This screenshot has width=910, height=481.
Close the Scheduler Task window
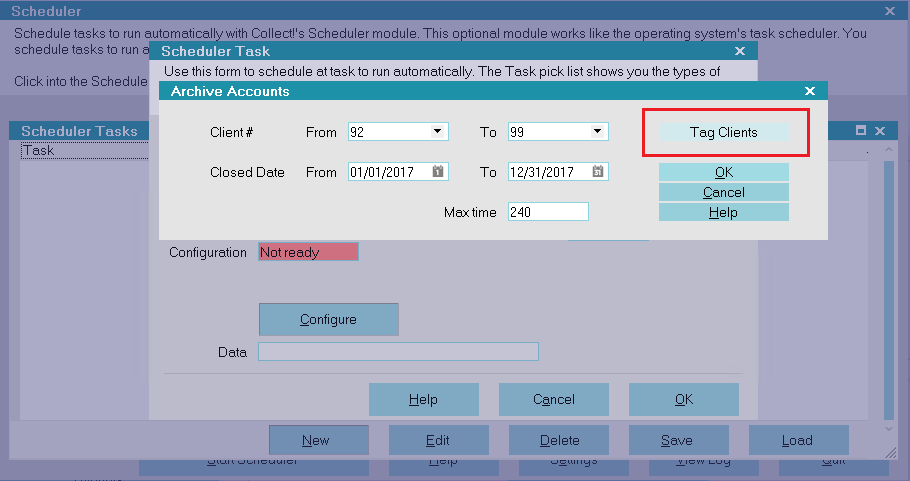(x=740, y=51)
